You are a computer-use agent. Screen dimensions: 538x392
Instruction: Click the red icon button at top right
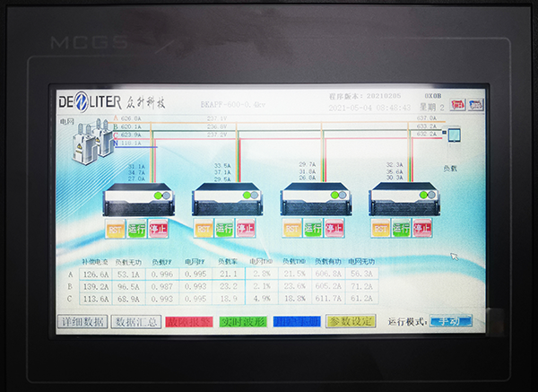[x=456, y=105]
